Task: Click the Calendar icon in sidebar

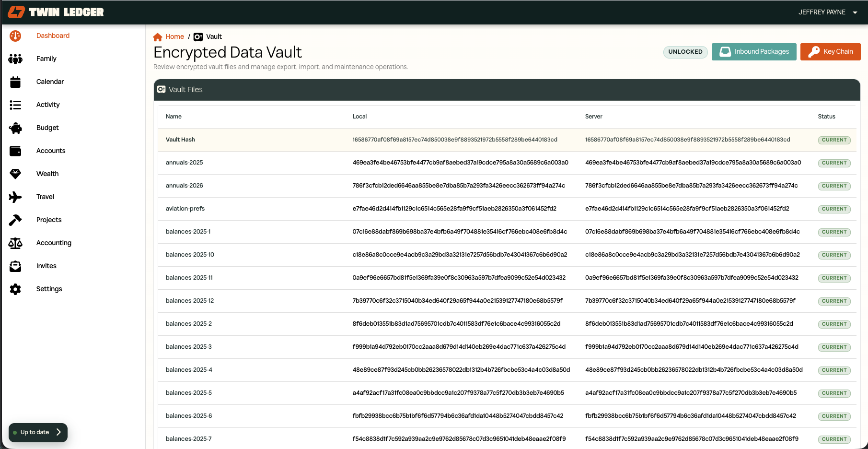Action: coord(15,82)
